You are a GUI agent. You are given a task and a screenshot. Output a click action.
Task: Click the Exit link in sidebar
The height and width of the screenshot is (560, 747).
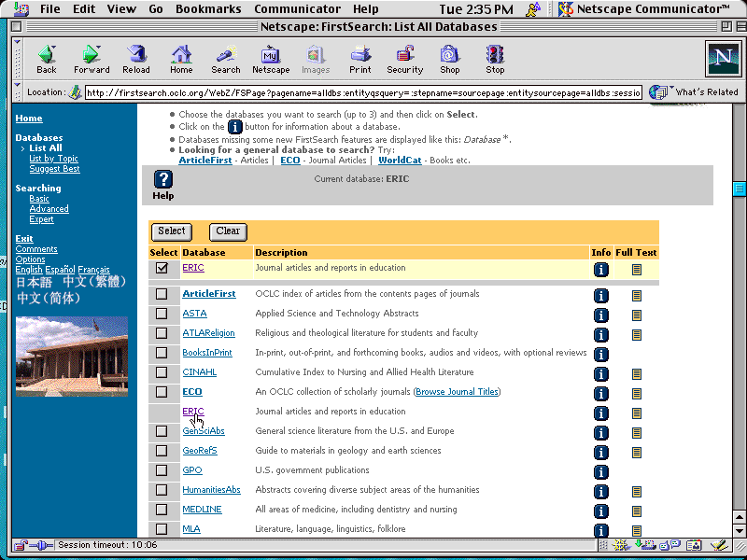pos(24,239)
